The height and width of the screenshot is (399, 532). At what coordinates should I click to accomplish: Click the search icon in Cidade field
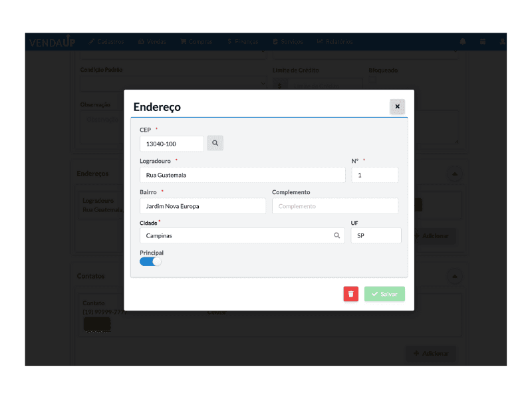[x=337, y=235]
